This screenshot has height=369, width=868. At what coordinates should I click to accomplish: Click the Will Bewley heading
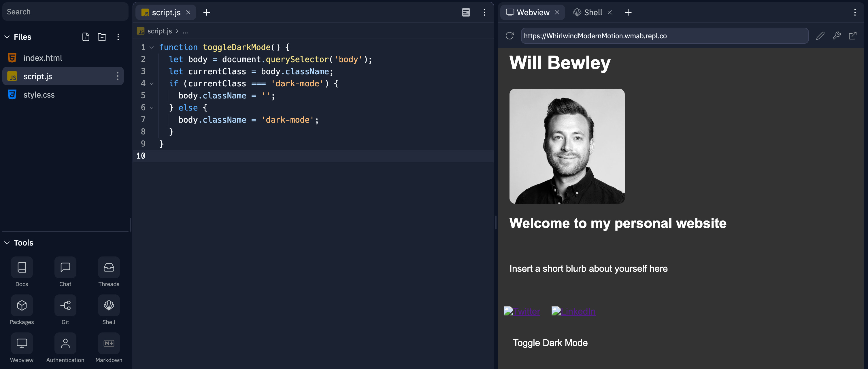[x=560, y=63]
